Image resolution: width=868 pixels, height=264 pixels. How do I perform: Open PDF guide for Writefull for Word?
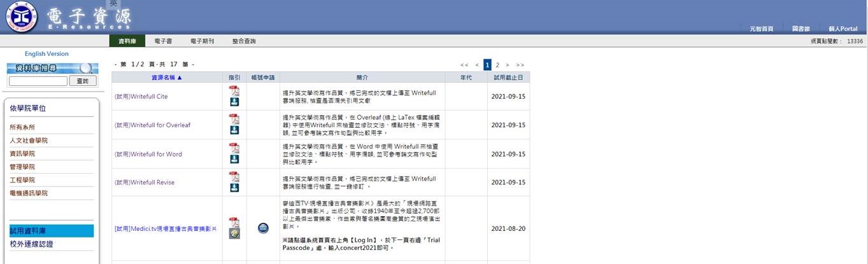point(234,148)
